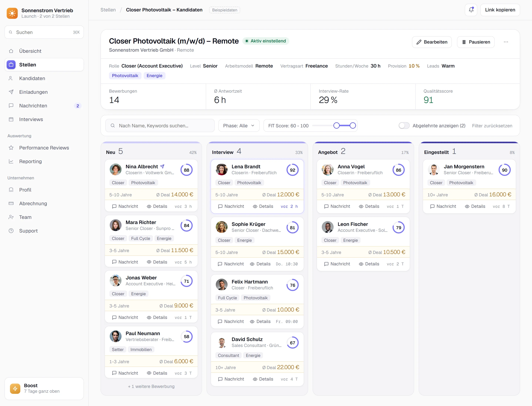The image size is (532, 406).
Task: Click Nina Albrecht's paper plane icon
Action: (162, 166)
